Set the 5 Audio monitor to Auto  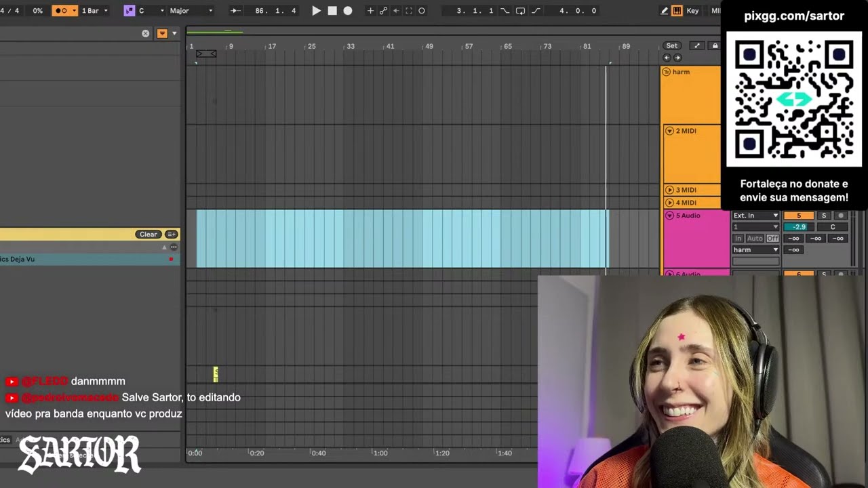pos(755,239)
